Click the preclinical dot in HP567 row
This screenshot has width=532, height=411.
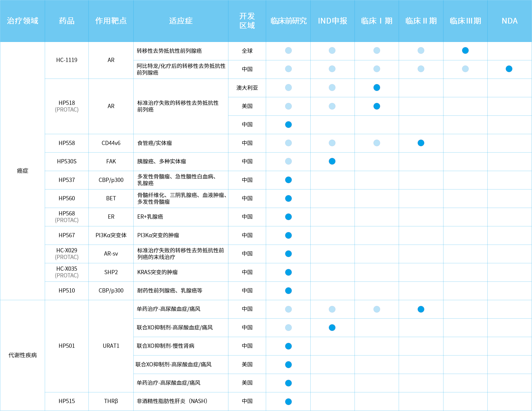point(288,235)
